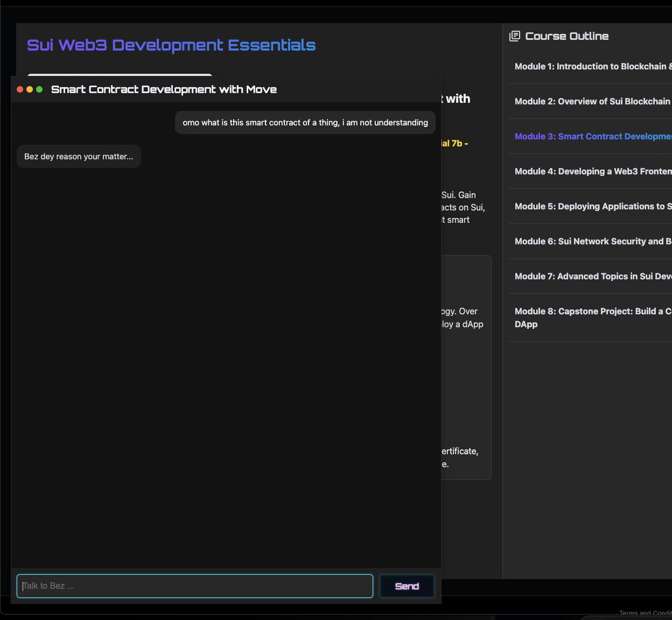Image resolution: width=672 pixels, height=620 pixels.
Task: Click the 'Bez dey reason your matter...' reply
Action: 79,157
